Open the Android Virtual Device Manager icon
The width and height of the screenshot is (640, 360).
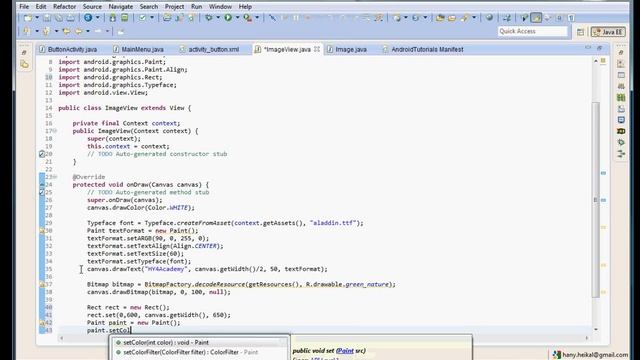click(124, 18)
